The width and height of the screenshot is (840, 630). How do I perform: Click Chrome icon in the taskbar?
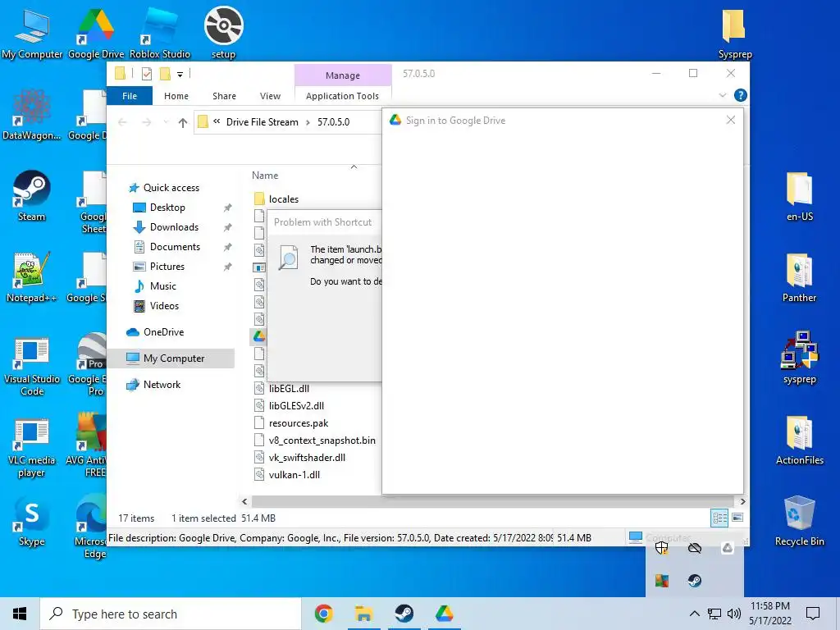pyautogui.click(x=323, y=614)
